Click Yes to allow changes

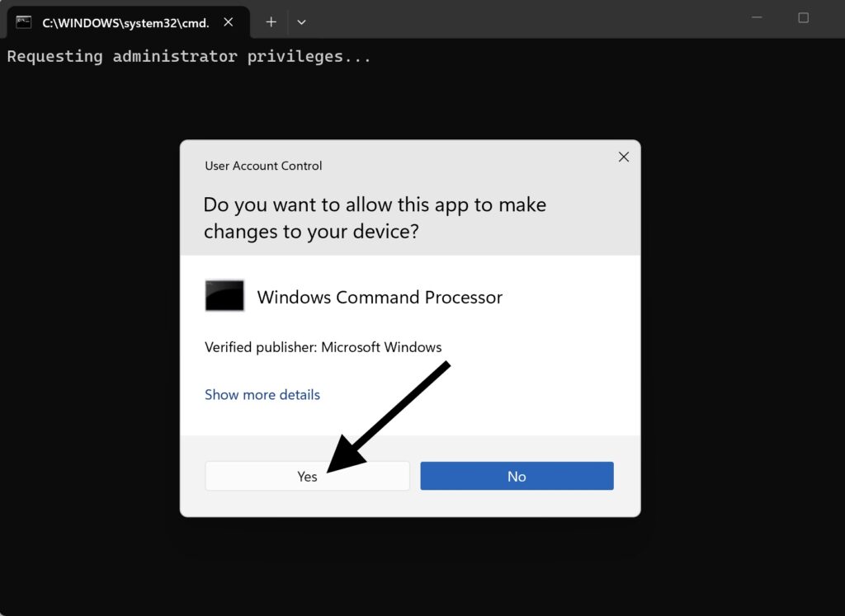[x=307, y=477]
